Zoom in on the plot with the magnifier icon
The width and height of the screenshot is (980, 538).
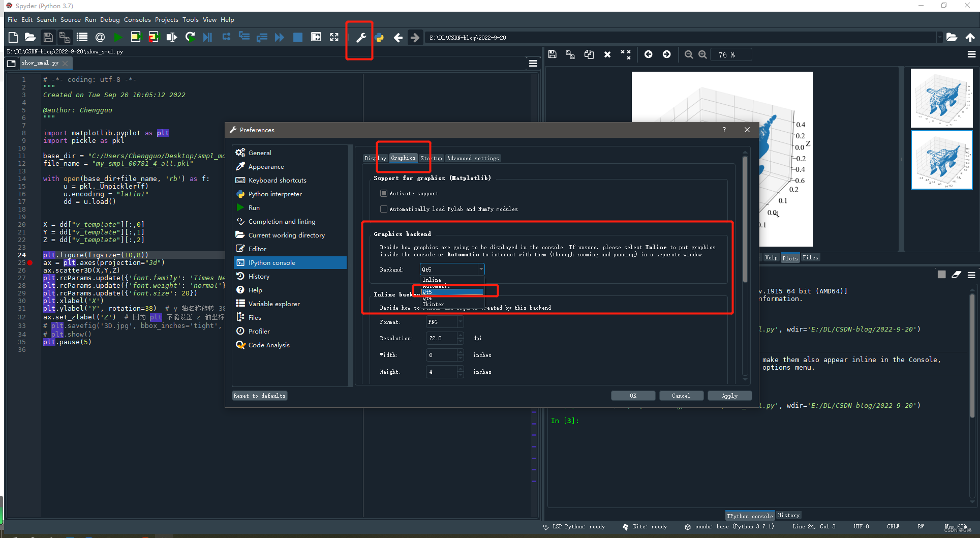tap(702, 54)
